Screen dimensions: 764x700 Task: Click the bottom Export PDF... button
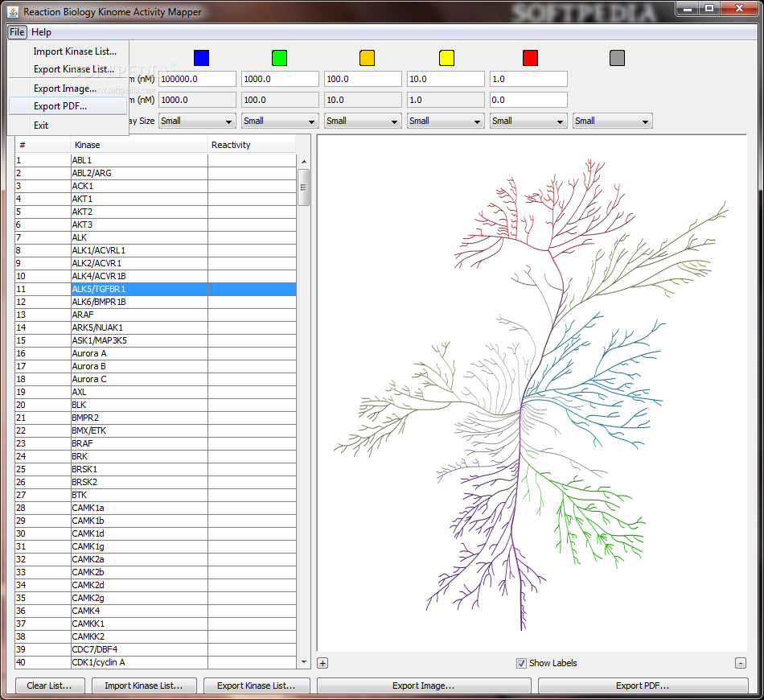[x=643, y=686]
